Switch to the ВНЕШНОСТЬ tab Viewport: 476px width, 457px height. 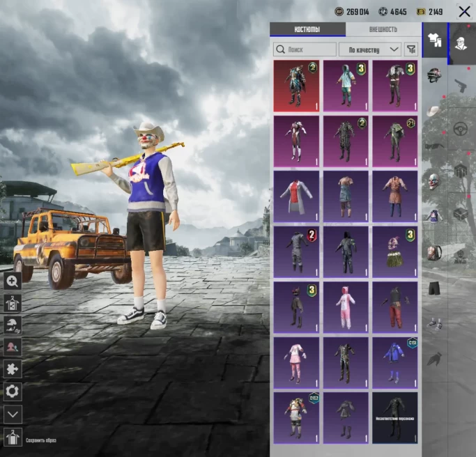(383, 29)
